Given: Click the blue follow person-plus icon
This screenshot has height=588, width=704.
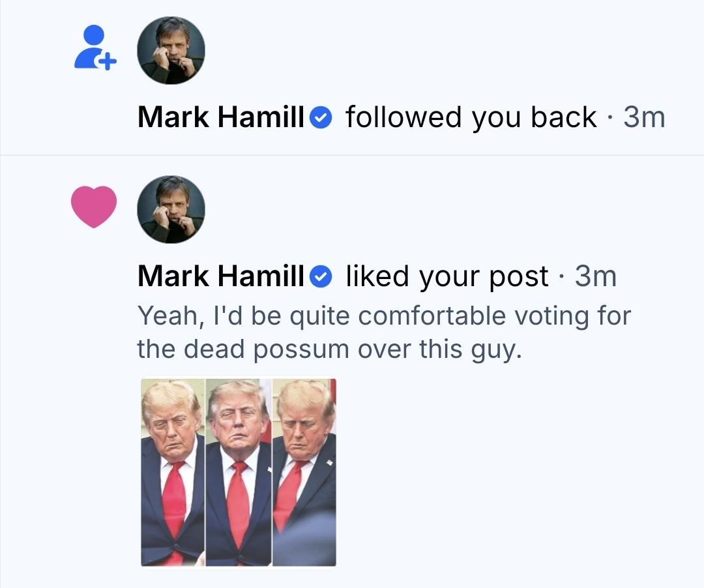Looking at the screenshot, I should click(x=95, y=48).
